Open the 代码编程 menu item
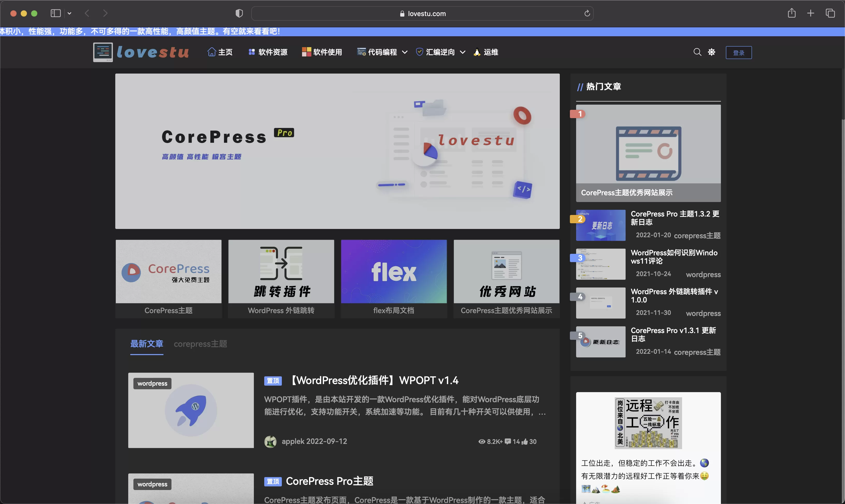845x504 pixels. (377, 52)
